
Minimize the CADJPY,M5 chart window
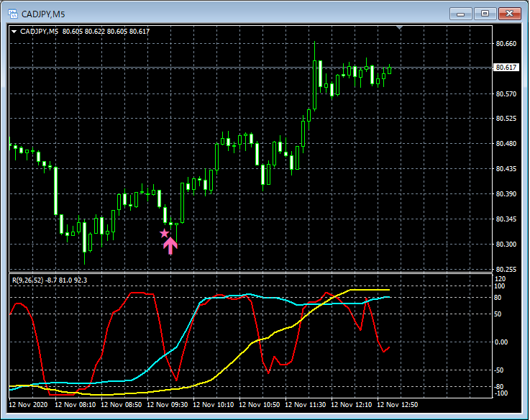coord(461,14)
